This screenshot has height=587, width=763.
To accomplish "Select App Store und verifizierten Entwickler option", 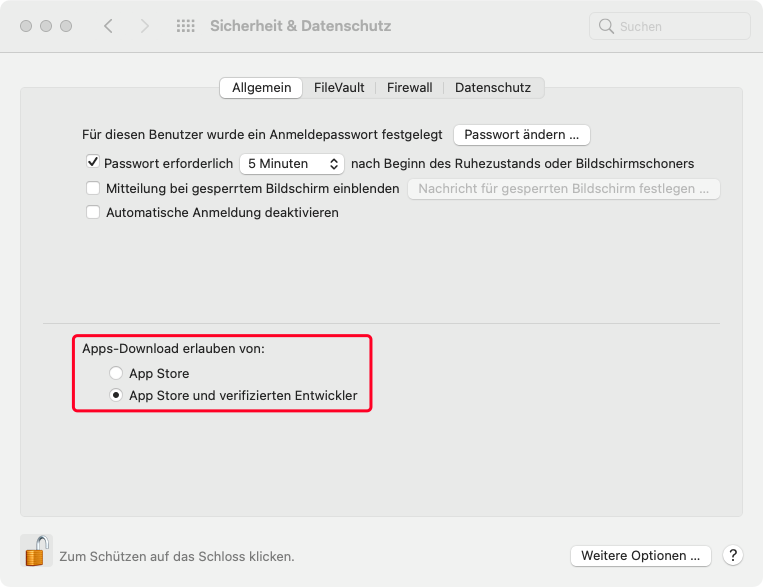I will pos(116,395).
